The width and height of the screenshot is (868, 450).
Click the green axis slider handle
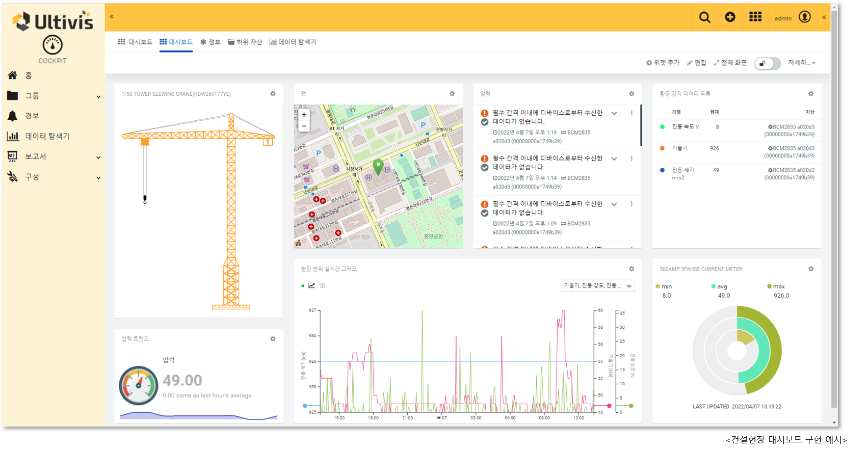pyautogui.click(x=631, y=406)
